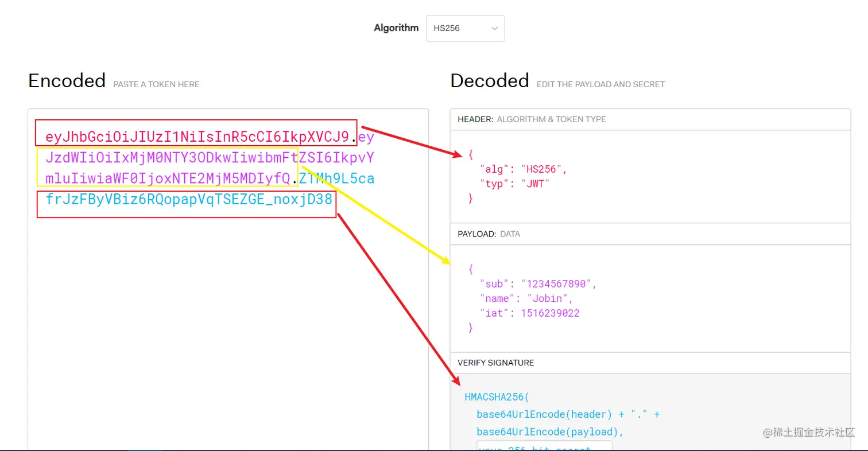Click the encoded payload line starting JzdWIiOiIx
868x451 pixels.
point(210,157)
